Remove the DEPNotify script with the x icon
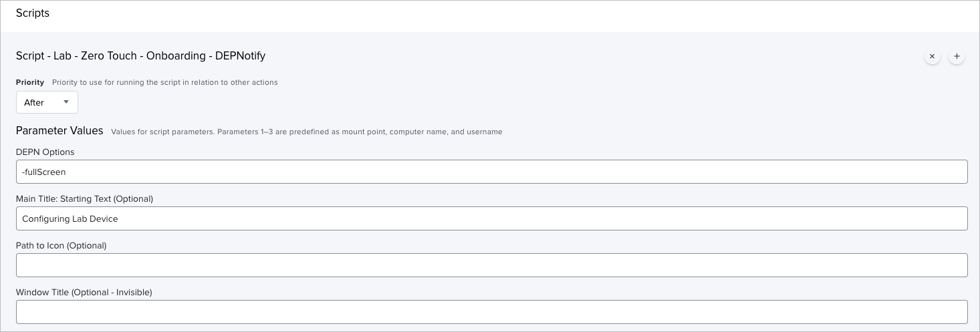 click(x=932, y=57)
